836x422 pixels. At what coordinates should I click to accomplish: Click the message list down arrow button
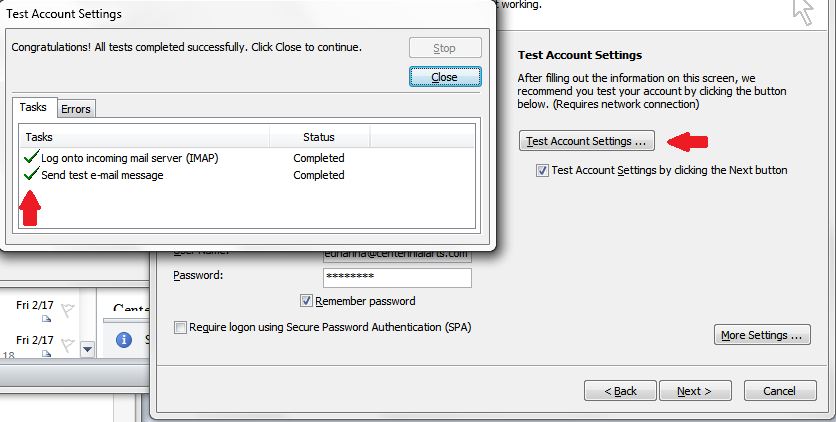[x=87, y=350]
